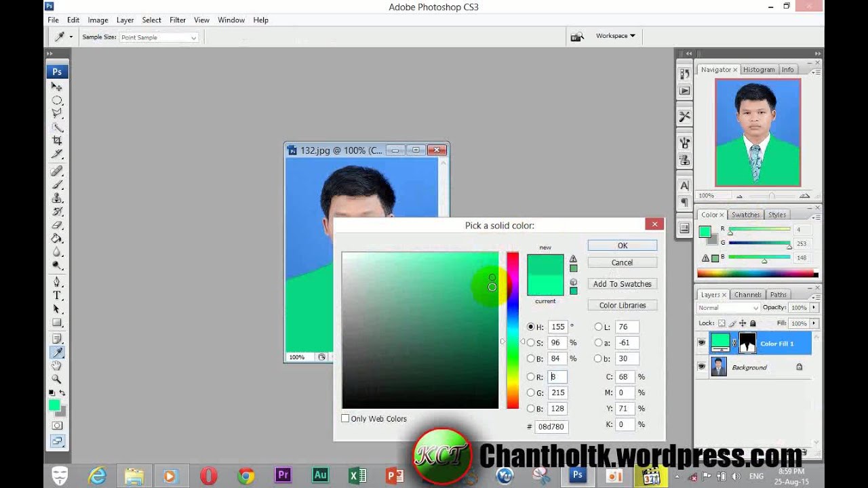Select the Clone Stamp tool
868x488 pixels.
pos(57,198)
